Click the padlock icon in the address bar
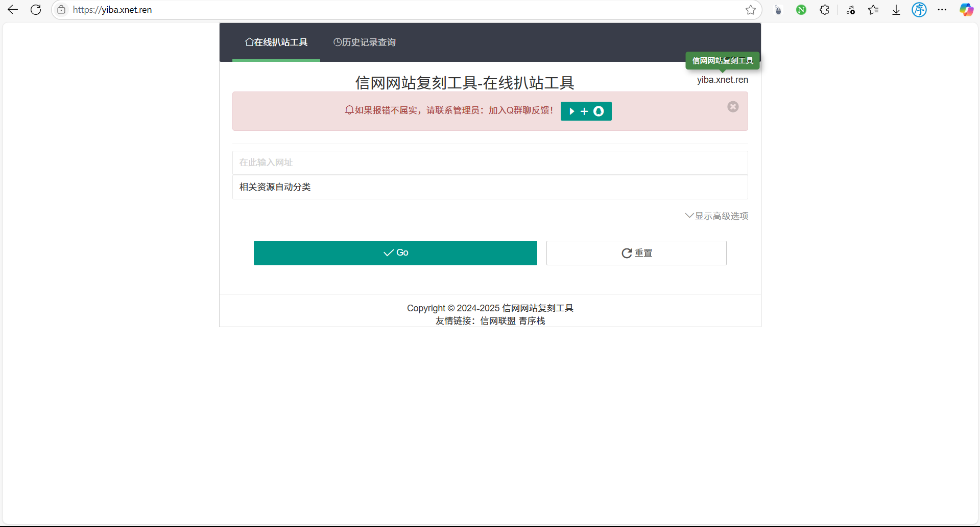The width and height of the screenshot is (980, 527). (61, 10)
